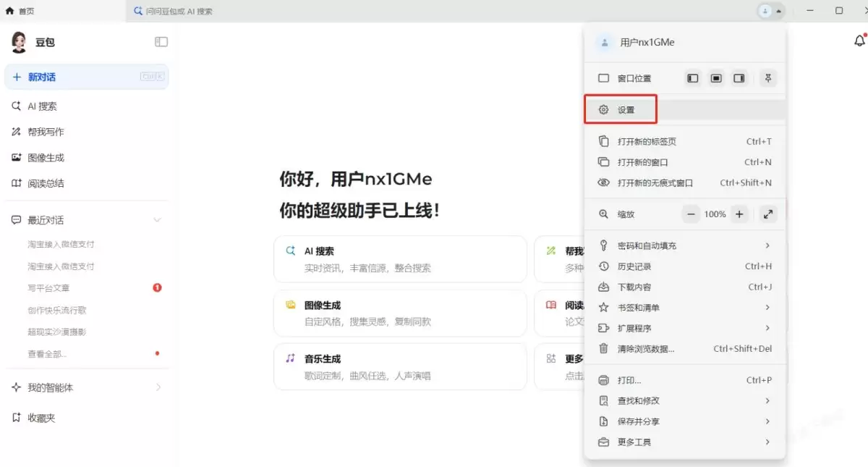
Task: Click the trash can icon
Action: click(603, 349)
